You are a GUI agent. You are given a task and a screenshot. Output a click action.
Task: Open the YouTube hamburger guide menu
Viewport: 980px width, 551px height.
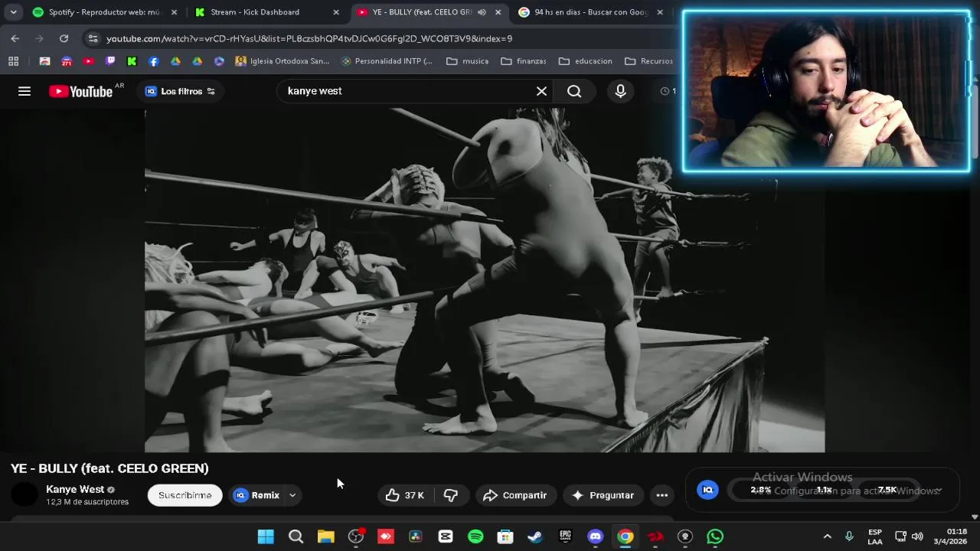point(24,91)
